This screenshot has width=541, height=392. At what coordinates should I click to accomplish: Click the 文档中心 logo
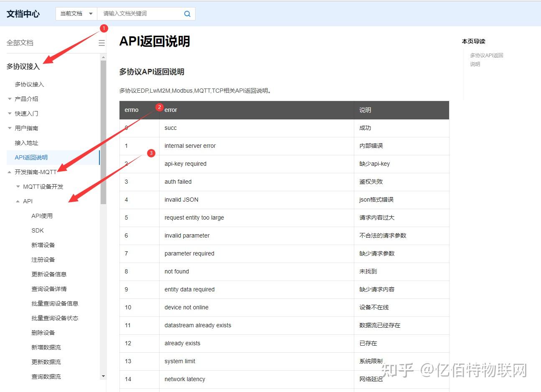point(23,13)
